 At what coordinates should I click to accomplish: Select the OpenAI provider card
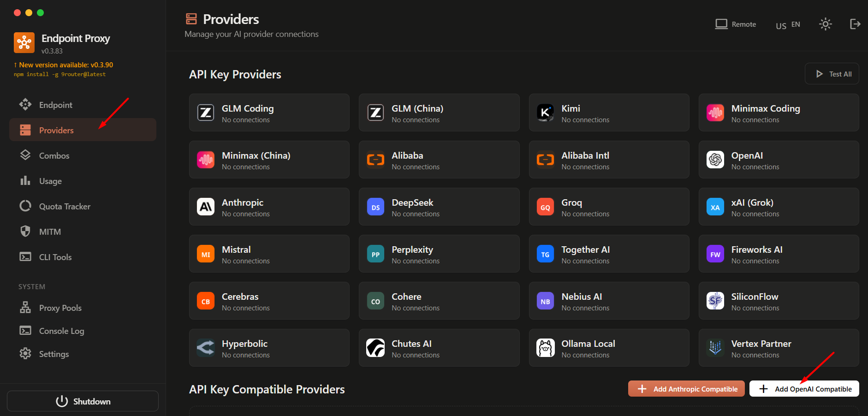pos(779,160)
